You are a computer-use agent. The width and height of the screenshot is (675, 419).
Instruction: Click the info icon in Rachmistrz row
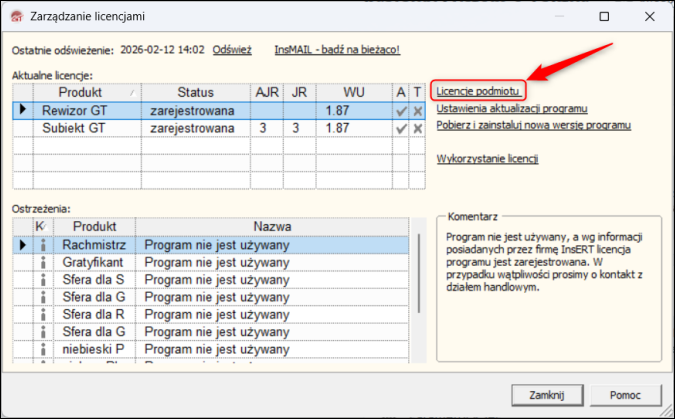pyautogui.click(x=43, y=245)
